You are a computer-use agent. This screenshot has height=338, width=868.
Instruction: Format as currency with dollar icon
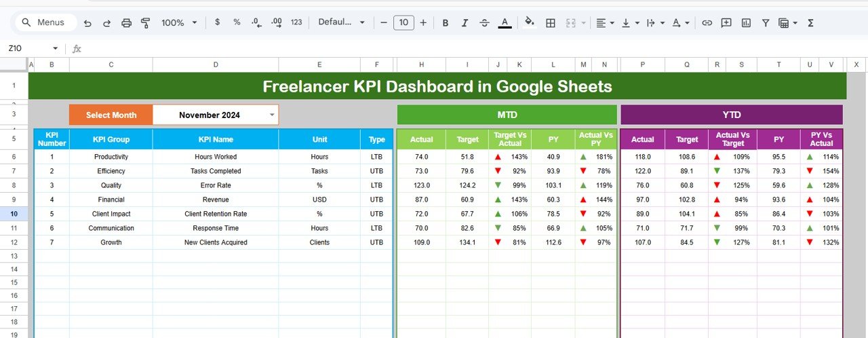pyautogui.click(x=217, y=22)
